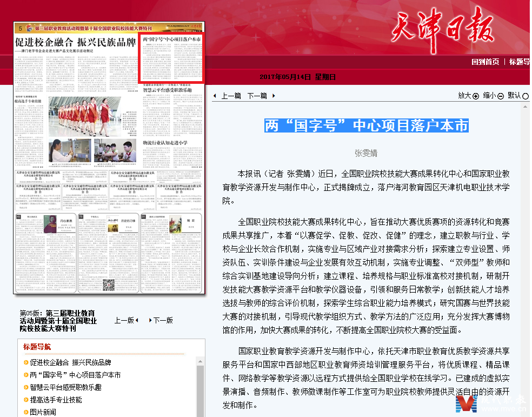Click the orange bullet beside 两“国字号”中心项目落户本市
The width and height of the screenshot is (532, 417).
[26, 375]
